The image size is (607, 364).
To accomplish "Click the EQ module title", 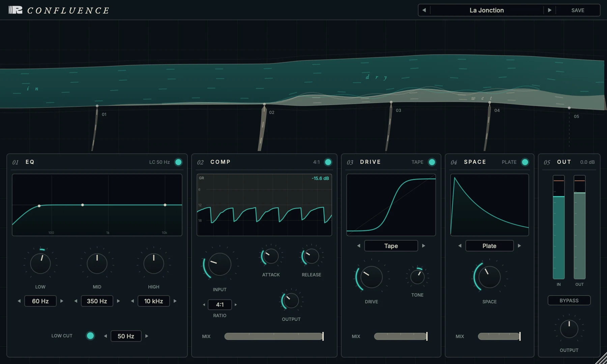I will pyautogui.click(x=30, y=162).
